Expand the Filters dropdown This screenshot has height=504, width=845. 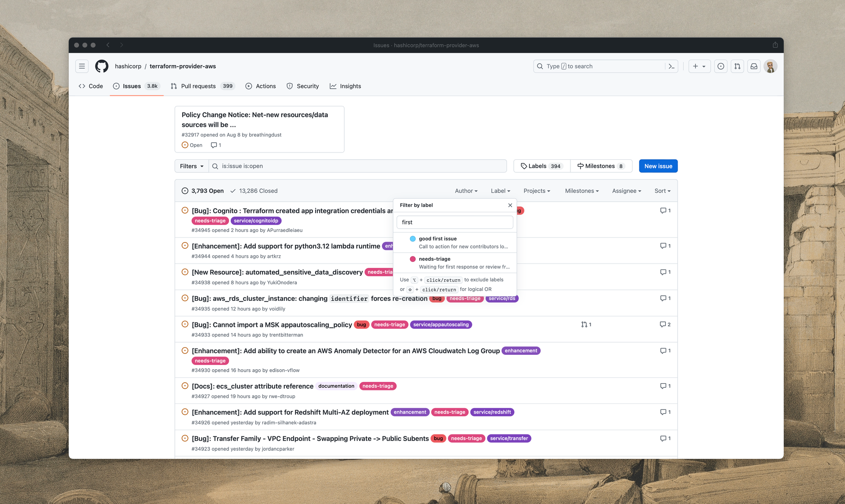[191, 166]
